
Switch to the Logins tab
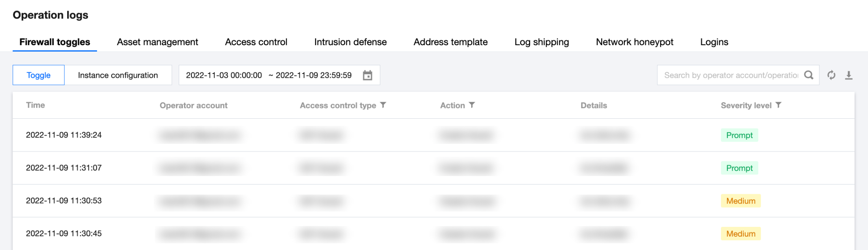(x=714, y=42)
